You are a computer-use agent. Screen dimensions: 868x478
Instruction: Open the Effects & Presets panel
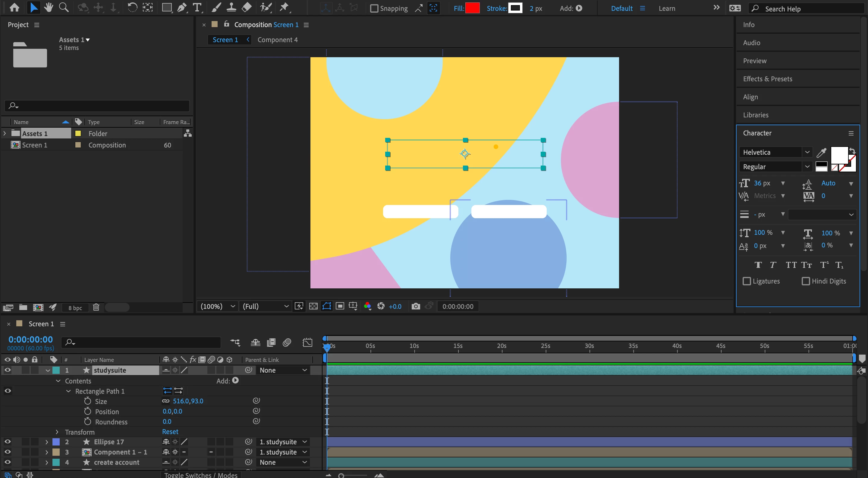click(767, 79)
